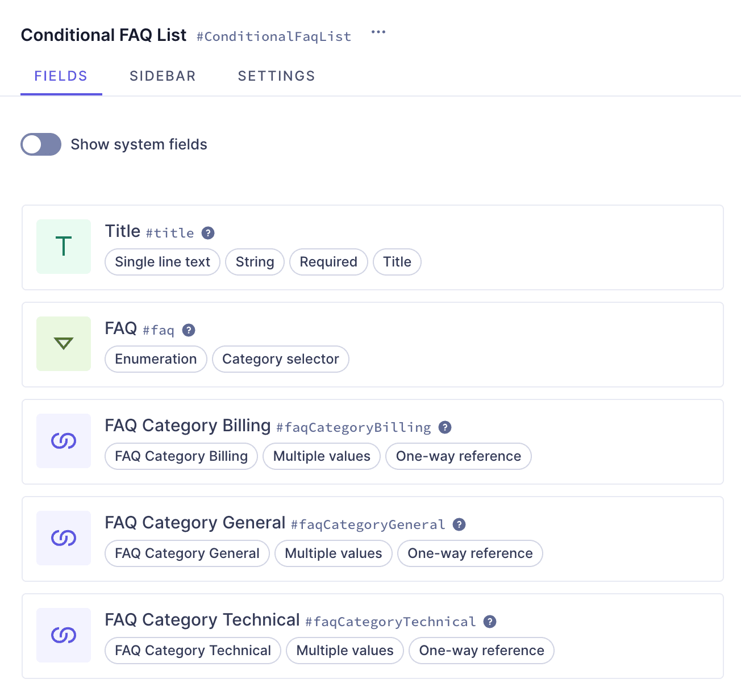Click help icon next to #faqCategoryTechnical

click(490, 622)
